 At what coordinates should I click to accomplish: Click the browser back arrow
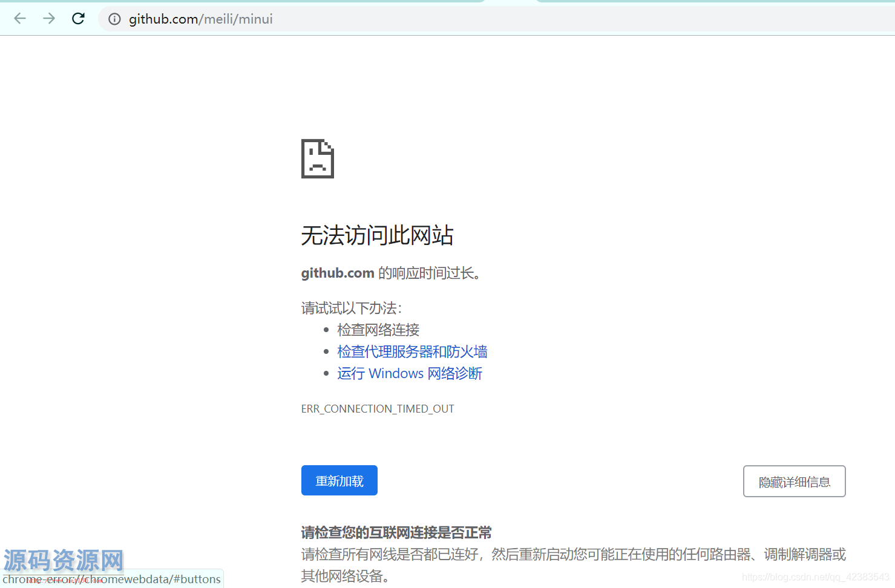tap(20, 19)
